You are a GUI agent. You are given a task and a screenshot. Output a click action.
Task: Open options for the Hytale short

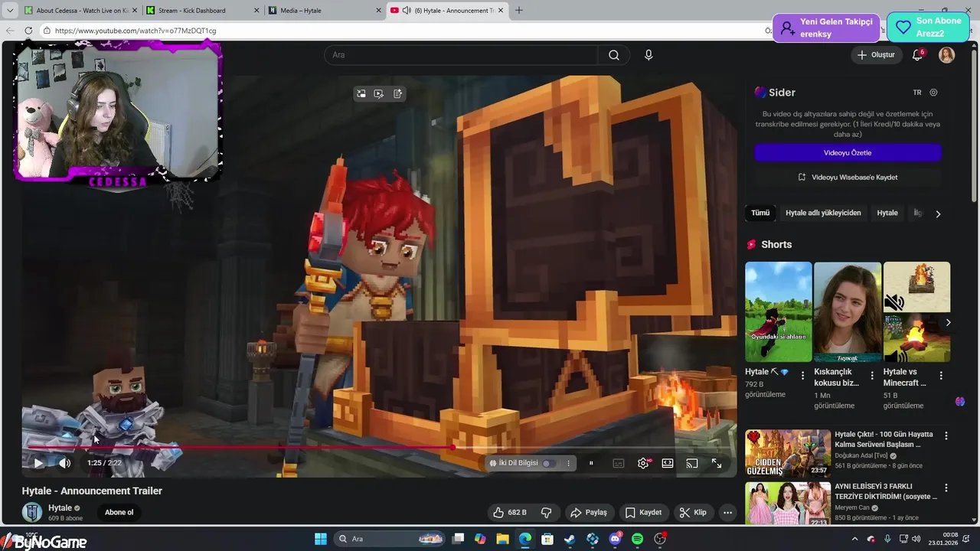click(x=802, y=376)
